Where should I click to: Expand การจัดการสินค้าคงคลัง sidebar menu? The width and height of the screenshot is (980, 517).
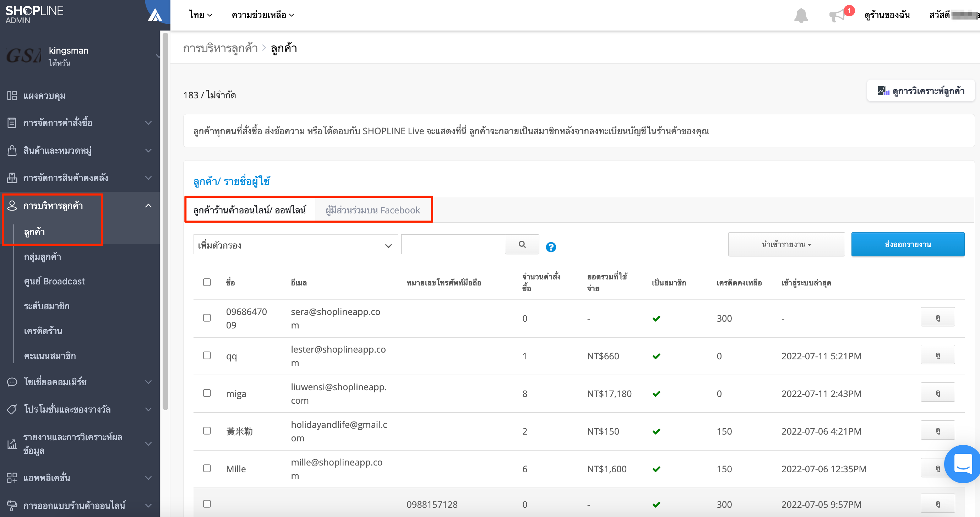[148, 178]
